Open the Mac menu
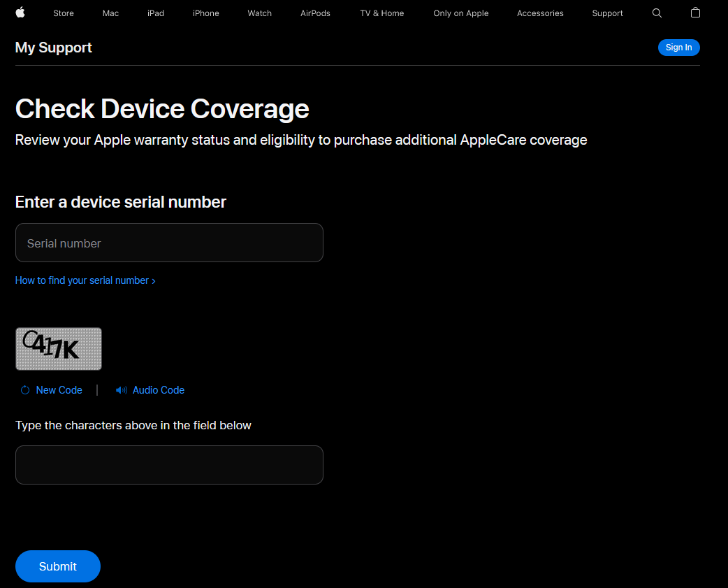Screen dimensions: 728x588 (110, 13)
